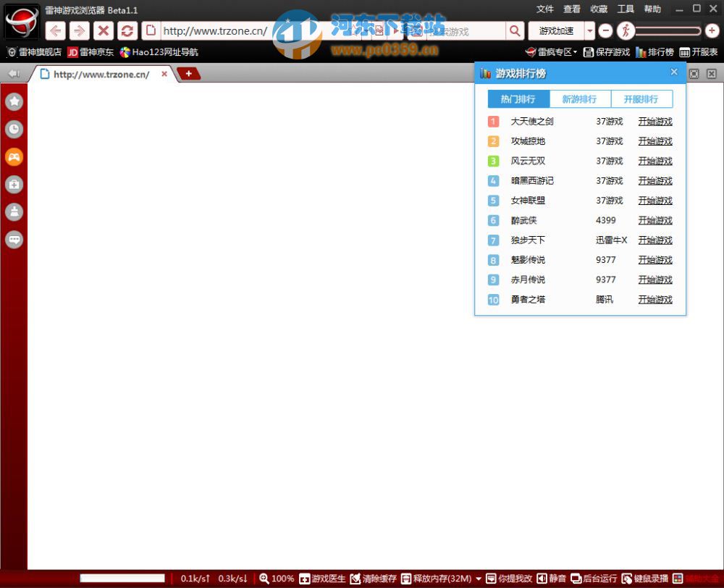Decrease game speed with minus button
The image size is (724, 588).
pyautogui.click(x=605, y=31)
